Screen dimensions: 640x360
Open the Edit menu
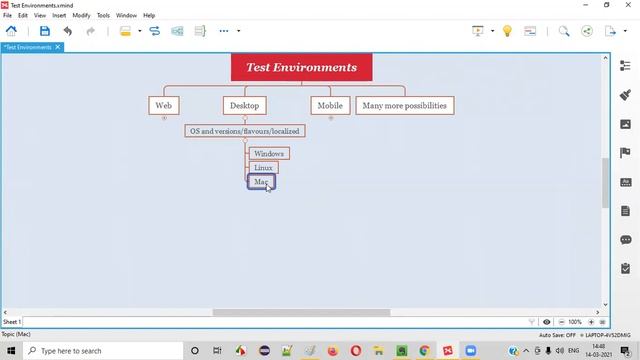[23, 16]
